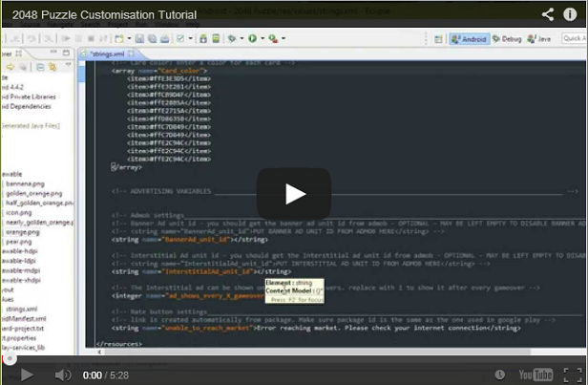
Task: Click the Save All icon
Action: 153,38
